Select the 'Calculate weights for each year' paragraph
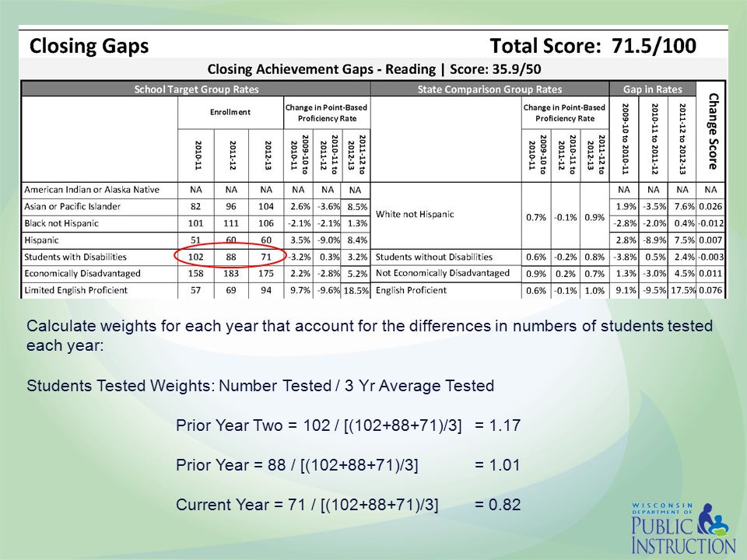This screenshot has width=747, height=560. click(x=370, y=336)
